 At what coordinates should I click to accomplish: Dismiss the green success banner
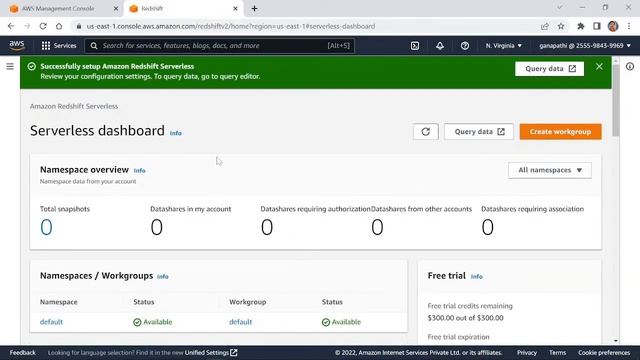click(x=599, y=67)
